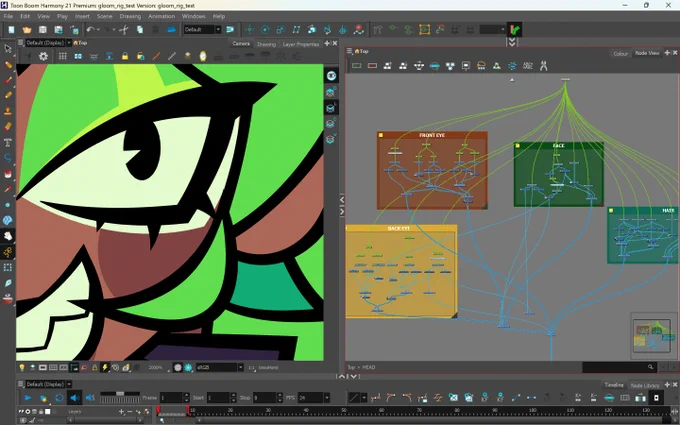Select the Rigging tool with yellow icon
680x425 pixels.
[x=8, y=252]
